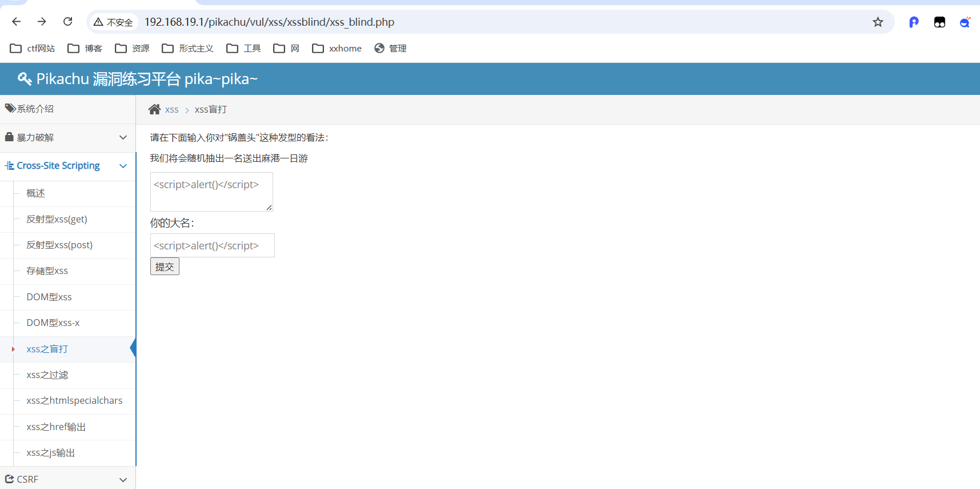Open the blue bird browser extension
980x489 pixels.
[x=965, y=22]
